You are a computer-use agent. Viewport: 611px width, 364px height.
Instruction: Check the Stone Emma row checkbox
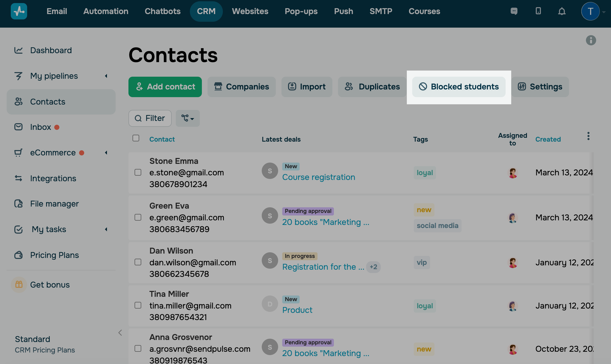[138, 172]
